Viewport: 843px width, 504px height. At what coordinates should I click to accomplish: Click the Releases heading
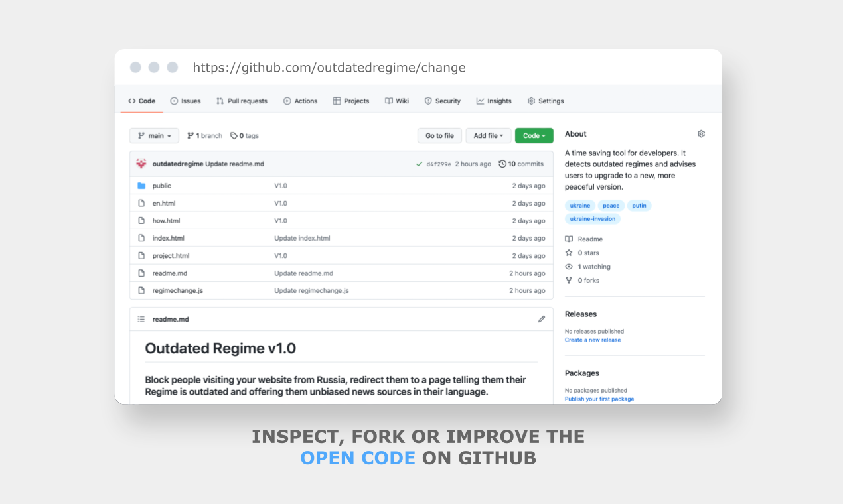tap(581, 314)
